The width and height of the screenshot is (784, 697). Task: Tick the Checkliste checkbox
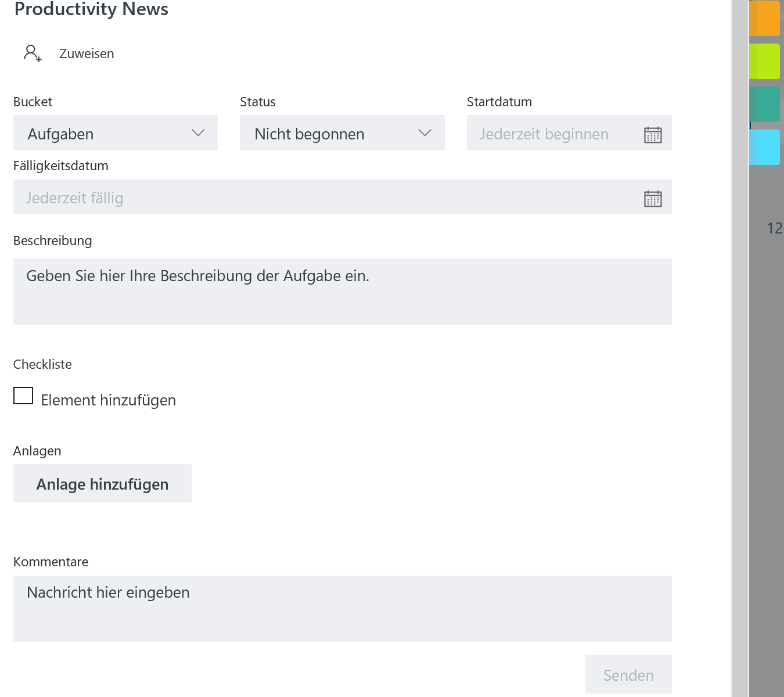point(23,396)
